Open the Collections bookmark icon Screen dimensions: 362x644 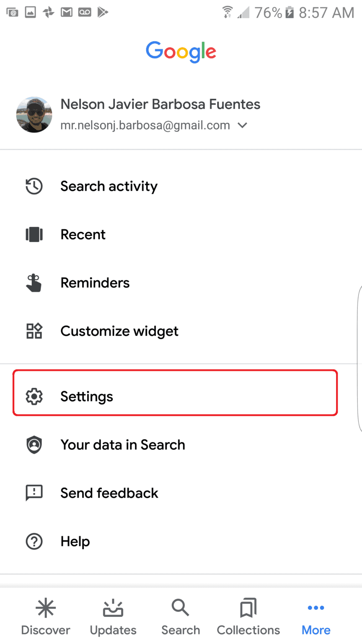pos(248,607)
